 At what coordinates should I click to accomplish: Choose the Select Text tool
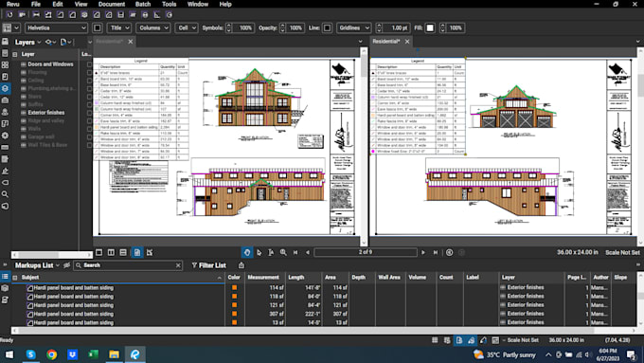[271, 252]
